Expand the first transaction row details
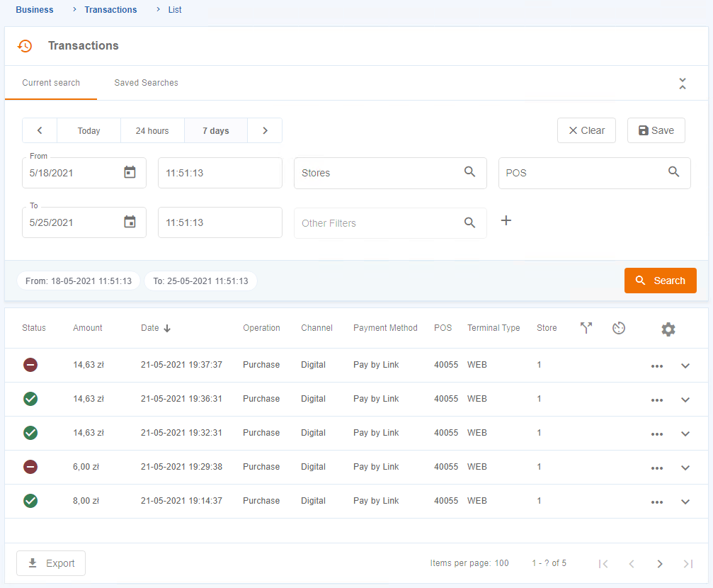 click(685, 366)
